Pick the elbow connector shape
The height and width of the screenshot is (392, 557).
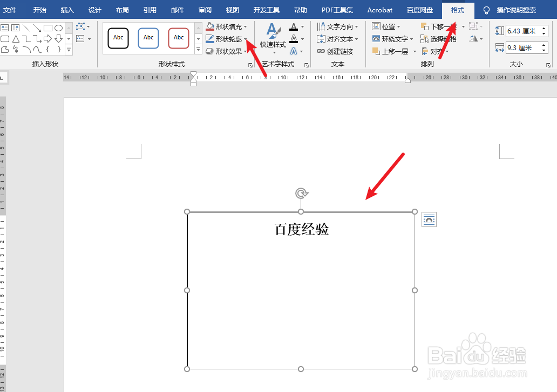point(26,39)
